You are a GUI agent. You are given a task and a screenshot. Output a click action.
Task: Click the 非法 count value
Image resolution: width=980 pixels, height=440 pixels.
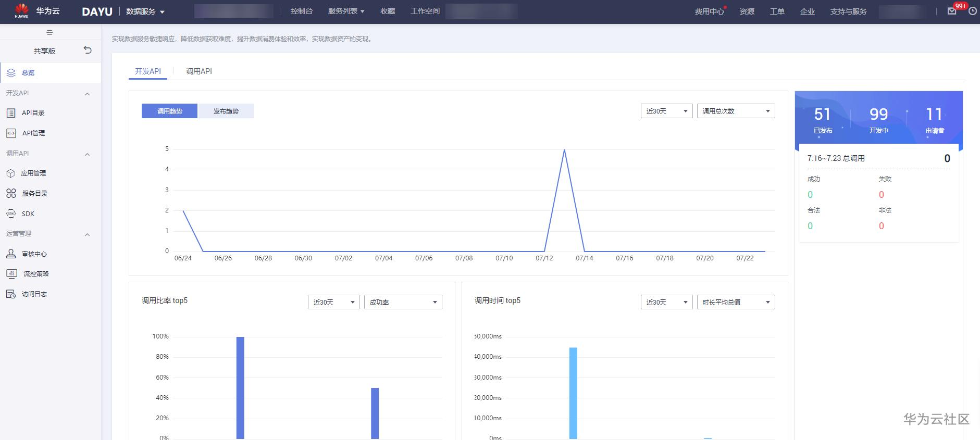point(882,226)
